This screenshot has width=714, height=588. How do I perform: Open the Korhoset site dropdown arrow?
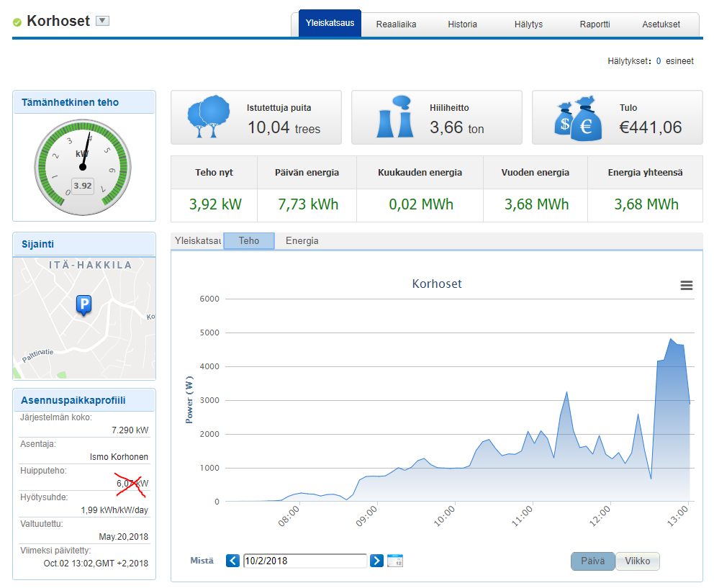point(102,20)
